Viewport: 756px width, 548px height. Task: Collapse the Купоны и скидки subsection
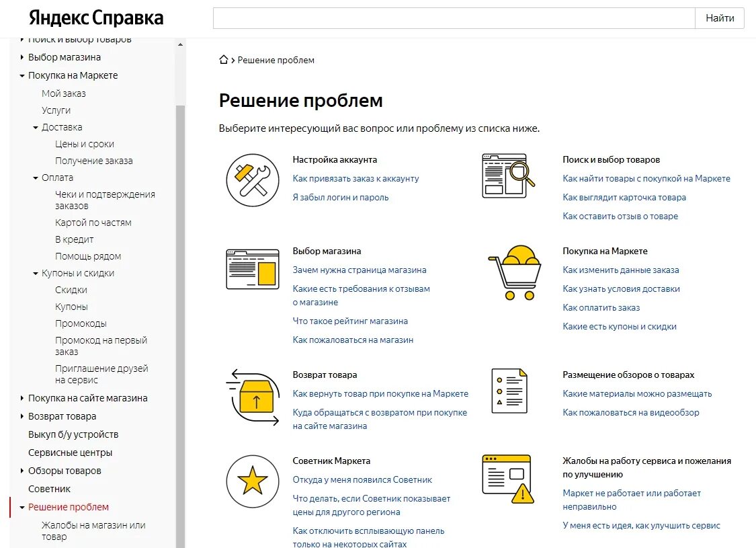35,274
